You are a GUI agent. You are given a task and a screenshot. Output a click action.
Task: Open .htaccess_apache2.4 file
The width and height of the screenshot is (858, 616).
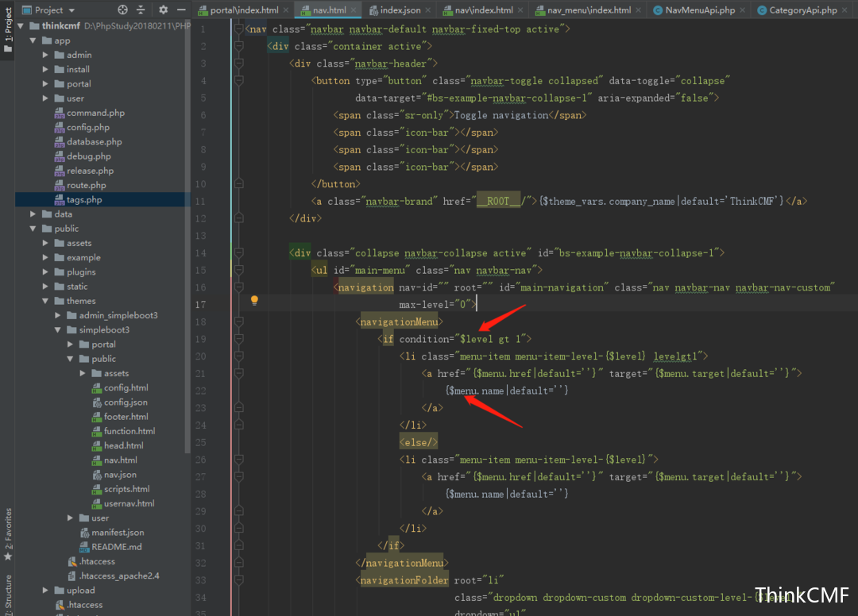tap(118, 576)
